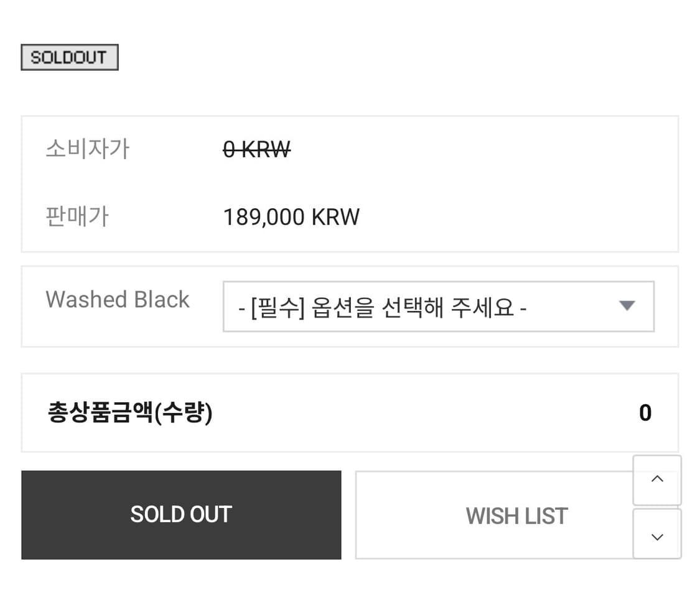The image size is (700, 610).
Task: Click the SOLD OUT button
Action: 181,514
